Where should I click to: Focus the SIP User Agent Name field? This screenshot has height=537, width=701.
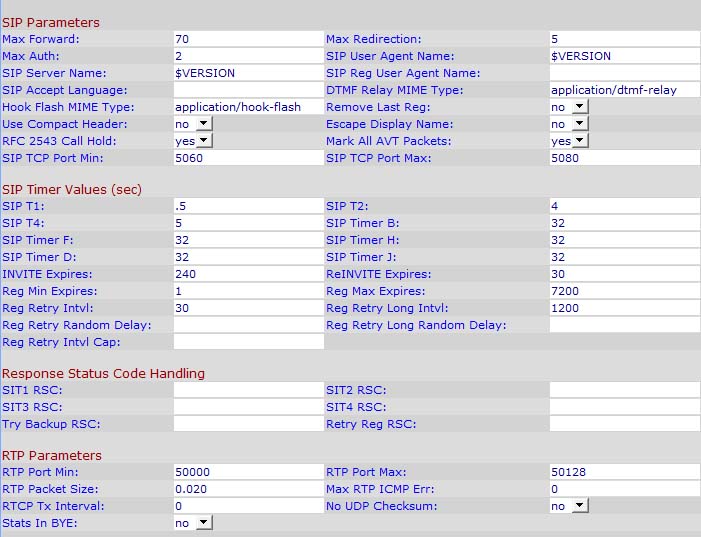[x=624, y=56]
